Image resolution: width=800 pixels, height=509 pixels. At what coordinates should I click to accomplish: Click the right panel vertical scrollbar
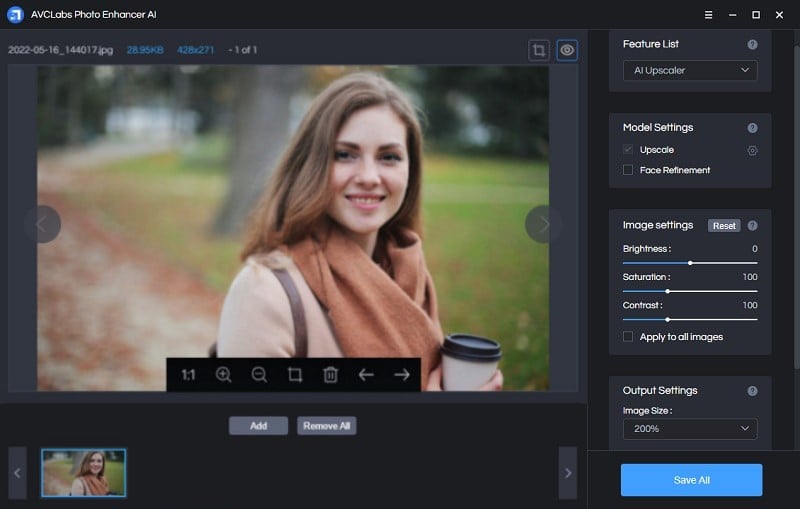[x=797, y=207]
